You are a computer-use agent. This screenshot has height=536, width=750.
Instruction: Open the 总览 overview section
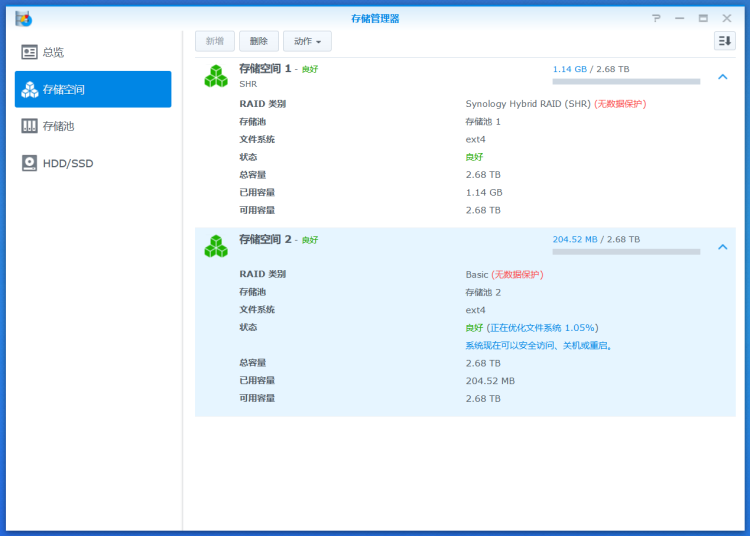tap(93, 52)
